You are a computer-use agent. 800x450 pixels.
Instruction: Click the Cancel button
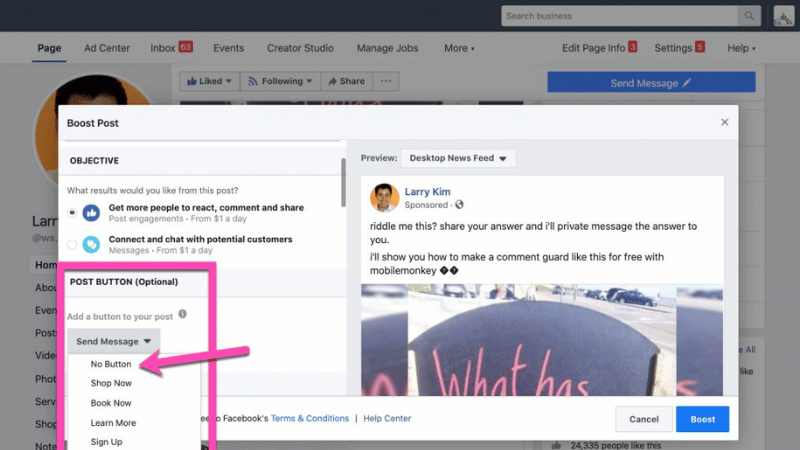(643, 419)
